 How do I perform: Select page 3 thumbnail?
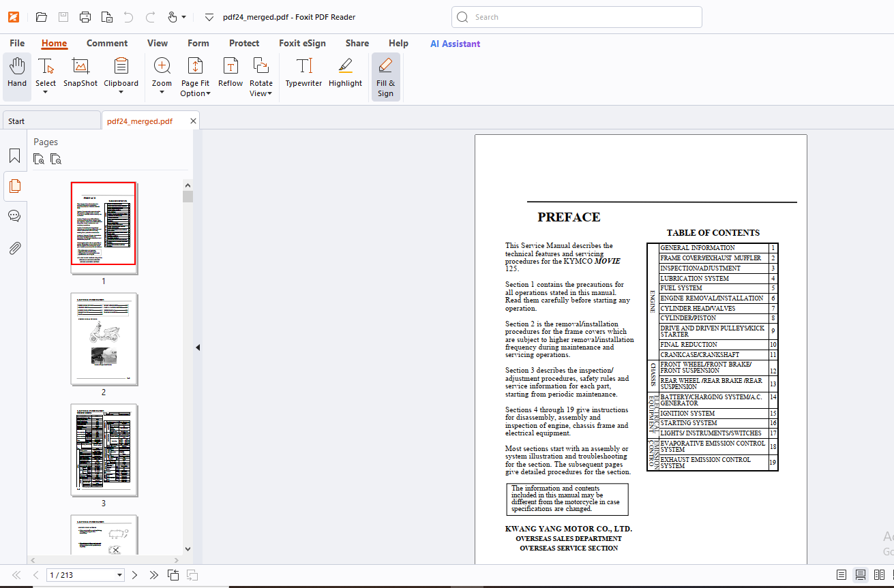click(104, 450)
